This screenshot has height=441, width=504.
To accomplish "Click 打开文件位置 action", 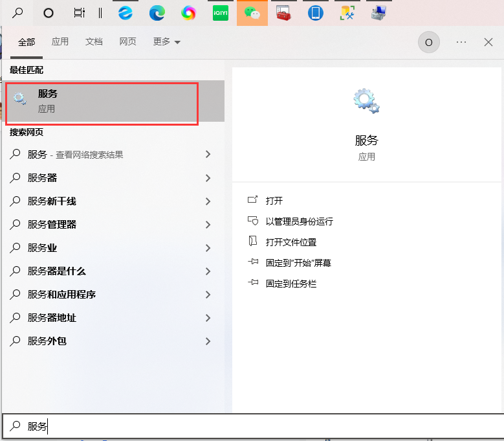I will (x=291, y=242).
